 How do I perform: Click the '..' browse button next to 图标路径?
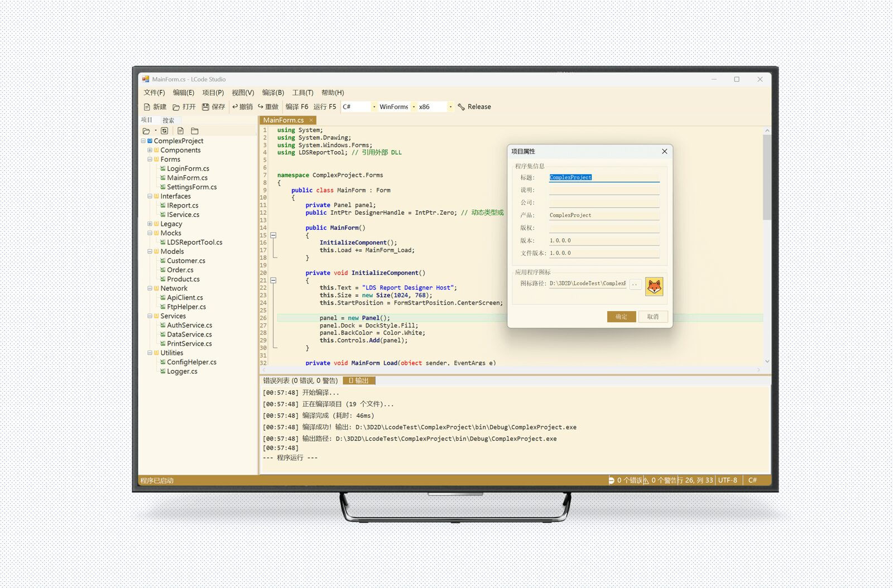click(636, 284)
